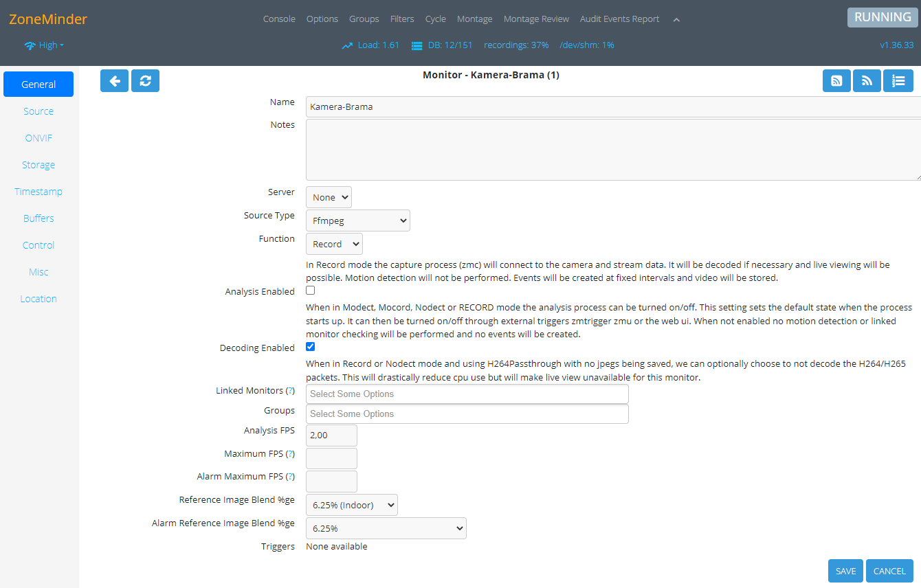Click the back arrow button
The width and height of the screenshot is (921, 588).
pos(114,80)
